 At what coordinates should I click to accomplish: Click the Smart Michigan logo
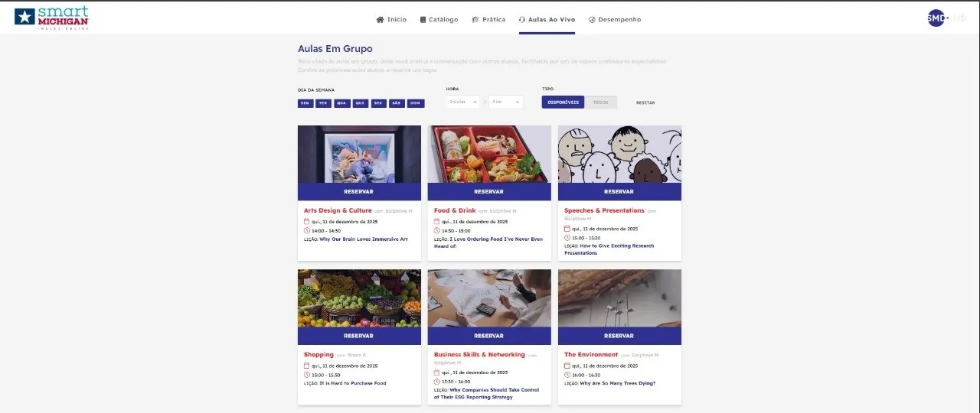pos(51,18)
